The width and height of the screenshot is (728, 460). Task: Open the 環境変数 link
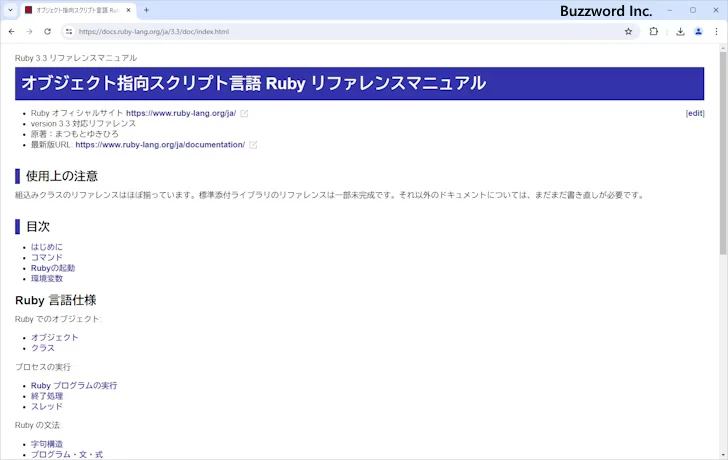pyautogui.click(x=47, y=279)
